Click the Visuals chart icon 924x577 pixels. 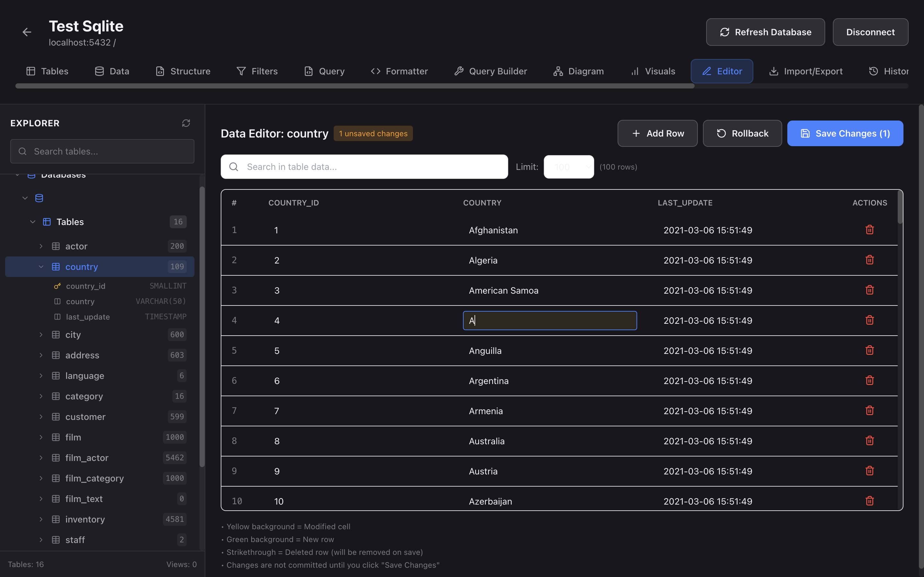pyautogui.click(x=634, y=71)
